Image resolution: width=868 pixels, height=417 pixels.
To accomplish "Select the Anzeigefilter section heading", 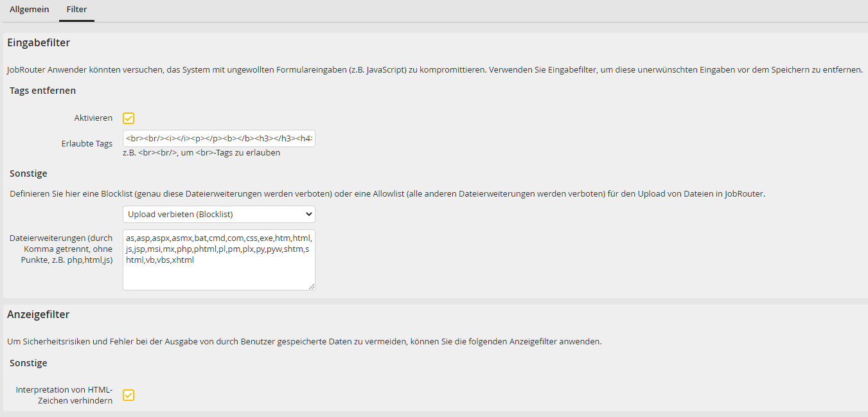I will (x=39, y=314).
